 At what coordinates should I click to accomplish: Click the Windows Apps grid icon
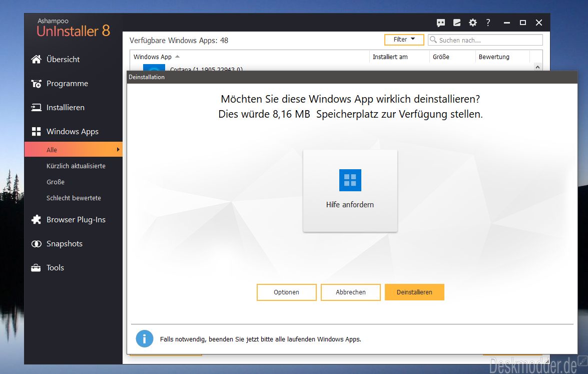click(x=37, y=131)
